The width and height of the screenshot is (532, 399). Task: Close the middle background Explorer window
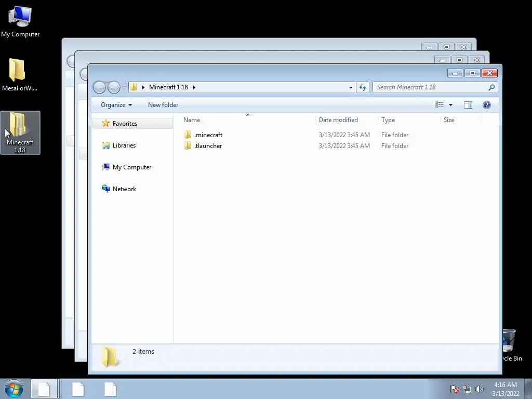[476, 60]
